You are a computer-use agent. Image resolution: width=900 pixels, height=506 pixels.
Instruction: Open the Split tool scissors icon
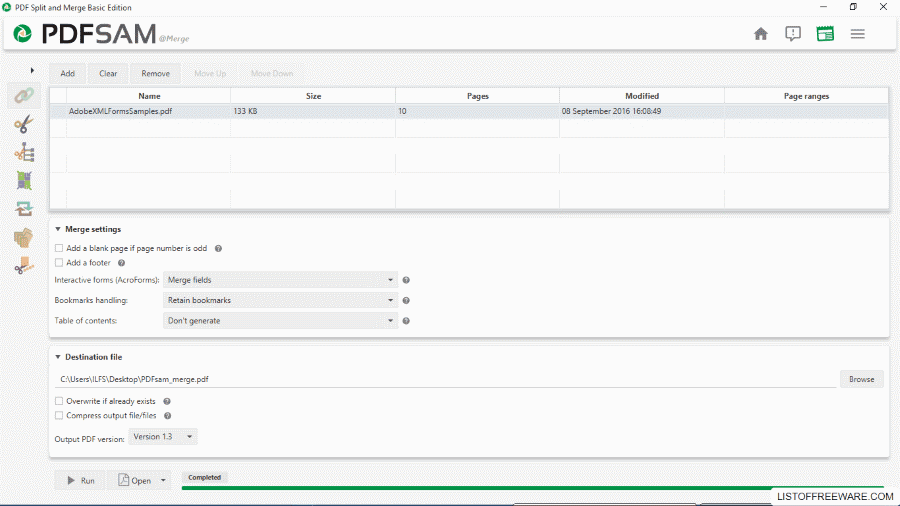point(24,124)
